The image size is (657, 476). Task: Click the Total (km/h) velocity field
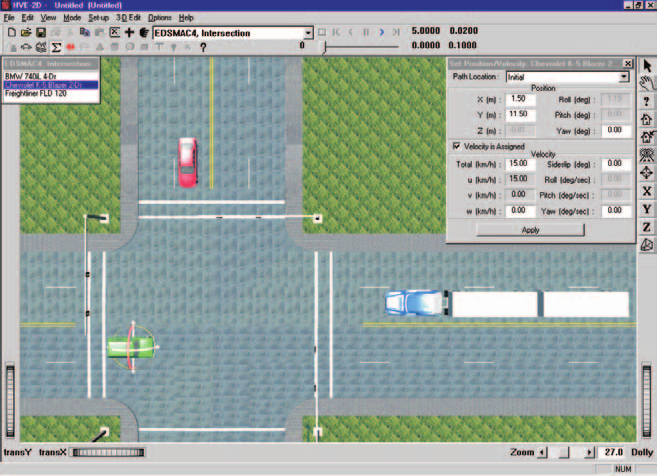coord(520,164)
